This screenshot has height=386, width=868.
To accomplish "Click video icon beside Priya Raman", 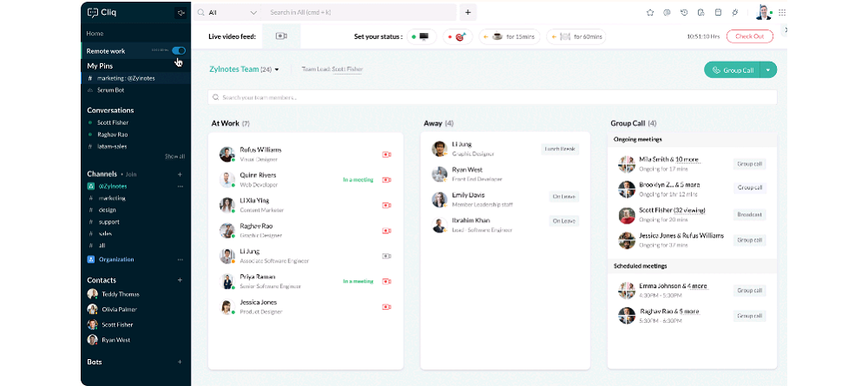I will click(x=386, y=282).
